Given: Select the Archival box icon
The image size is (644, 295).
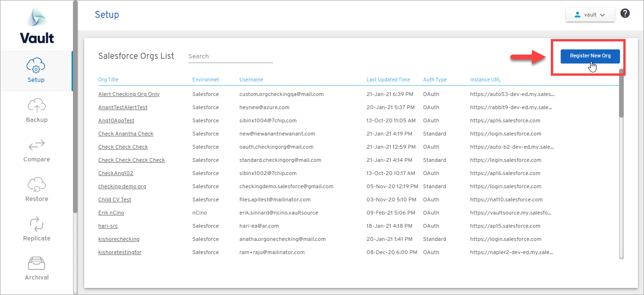Looking at the screenshot, I should [x=36, y=263].
